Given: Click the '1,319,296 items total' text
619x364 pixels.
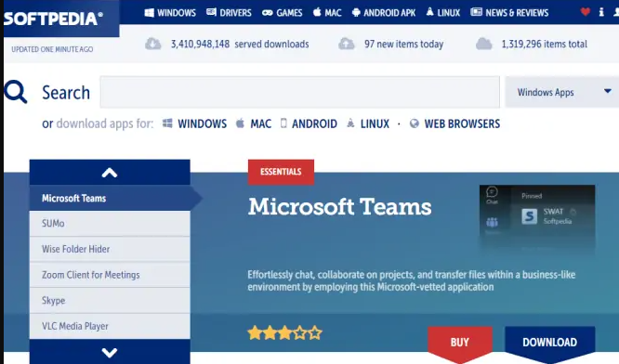Looking at the screenshot, I should click(545, 45).
